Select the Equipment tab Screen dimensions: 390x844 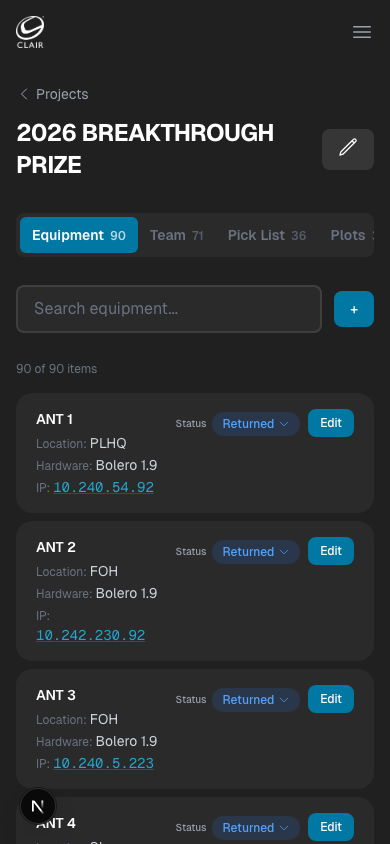tap(79, 235)
